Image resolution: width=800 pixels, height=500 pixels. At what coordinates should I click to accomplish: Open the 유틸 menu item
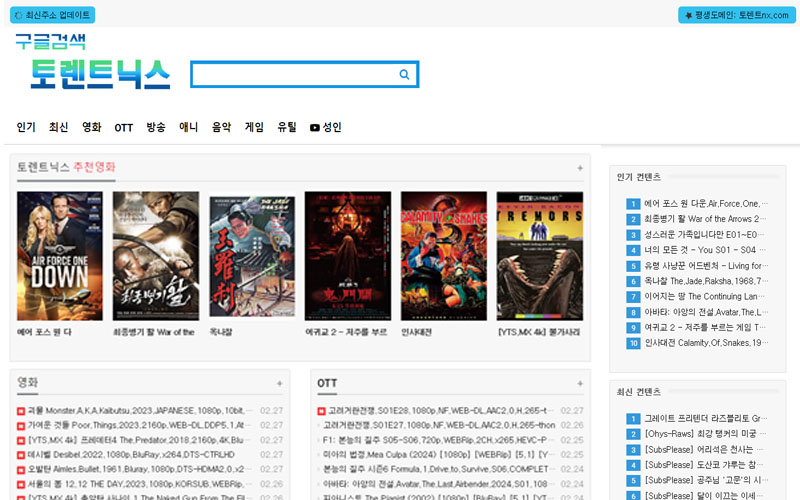point(287,127)
